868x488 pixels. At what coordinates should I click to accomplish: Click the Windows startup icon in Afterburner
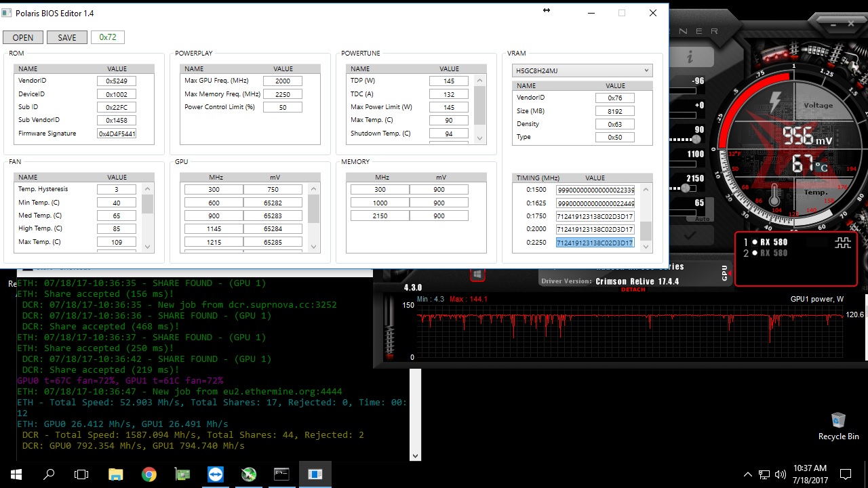pyautogui.click(x=477, y=274)
